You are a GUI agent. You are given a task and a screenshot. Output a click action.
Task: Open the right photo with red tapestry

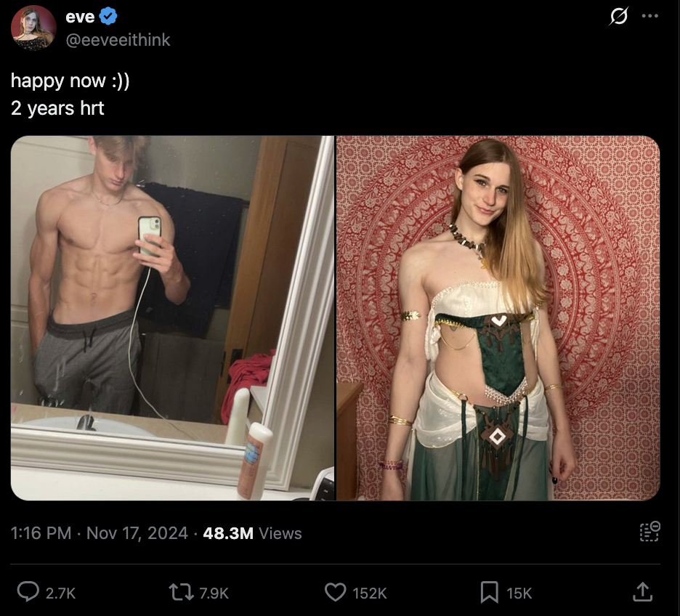coord(498,318)
